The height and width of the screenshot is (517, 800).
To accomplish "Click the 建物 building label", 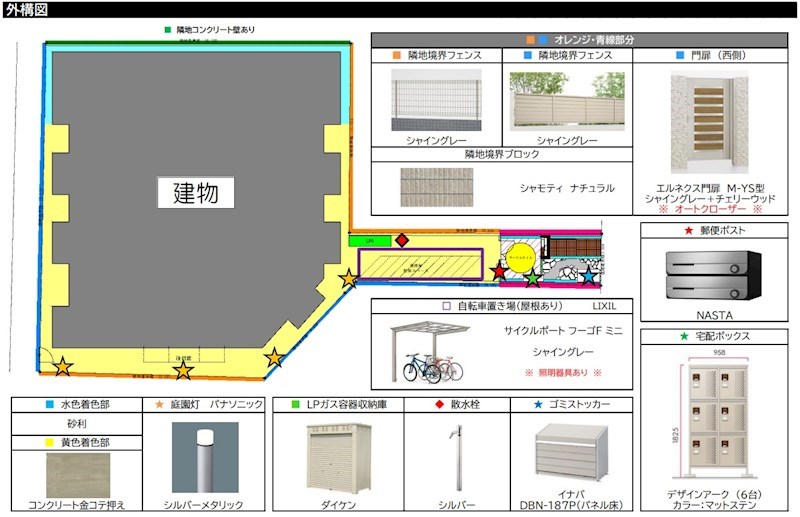I will (195, 192).
